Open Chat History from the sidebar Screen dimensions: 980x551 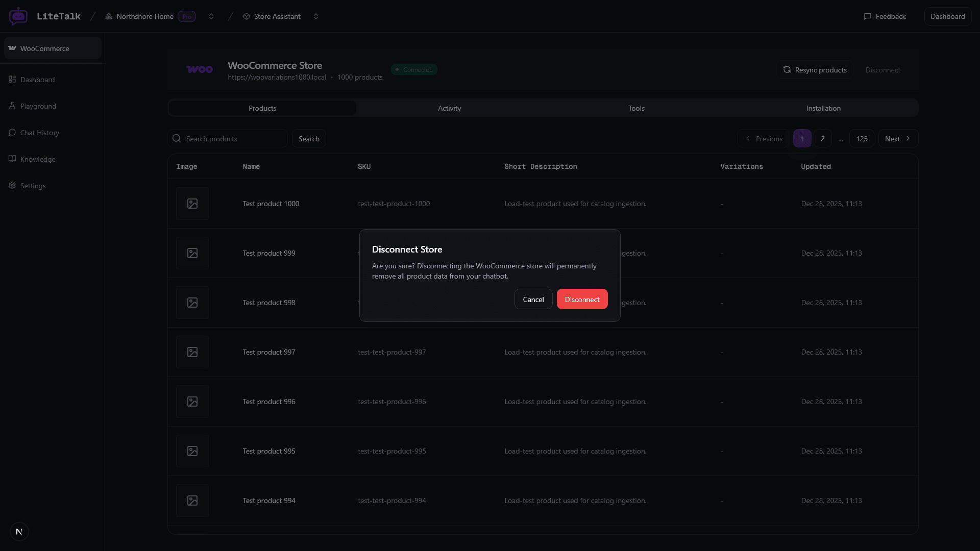coord(39,132)
